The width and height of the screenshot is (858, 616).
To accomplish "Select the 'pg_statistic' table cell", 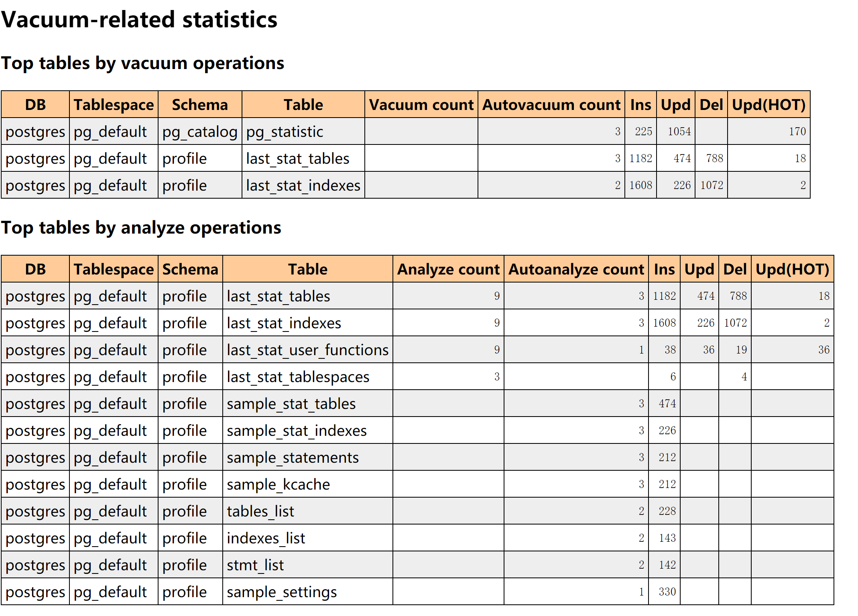I will [x=303, y=131].
